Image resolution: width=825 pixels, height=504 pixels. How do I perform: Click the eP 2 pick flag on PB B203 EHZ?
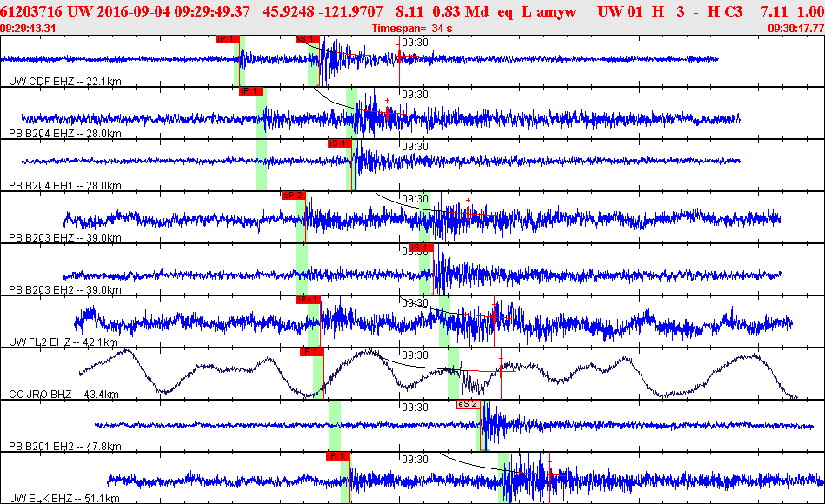pyautogui.click(x=293, y=196)
